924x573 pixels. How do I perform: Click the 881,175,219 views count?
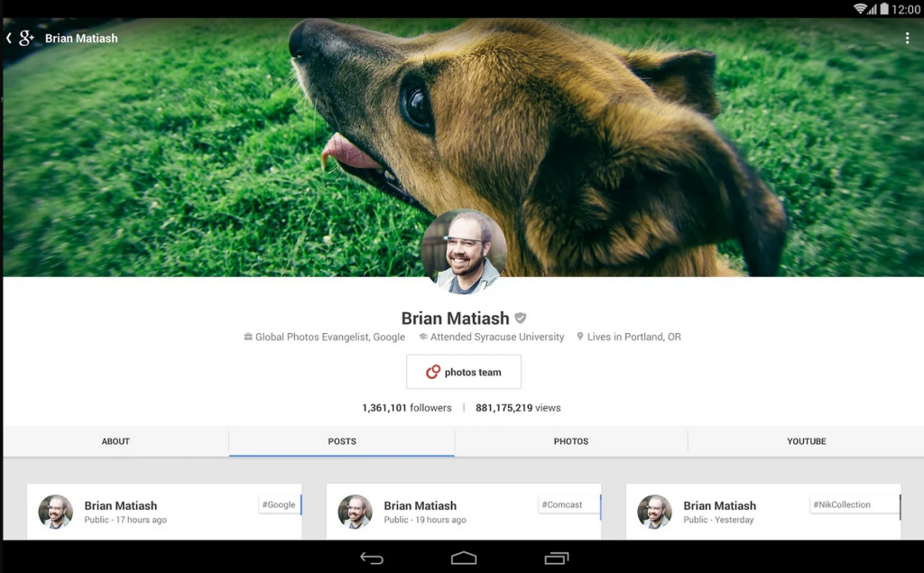[518, 407]
